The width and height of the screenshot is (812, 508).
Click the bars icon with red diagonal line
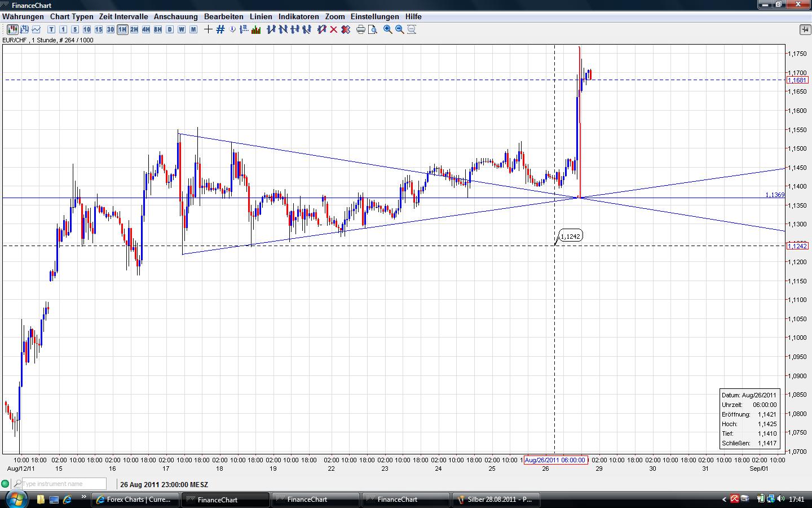pos(322,29)
